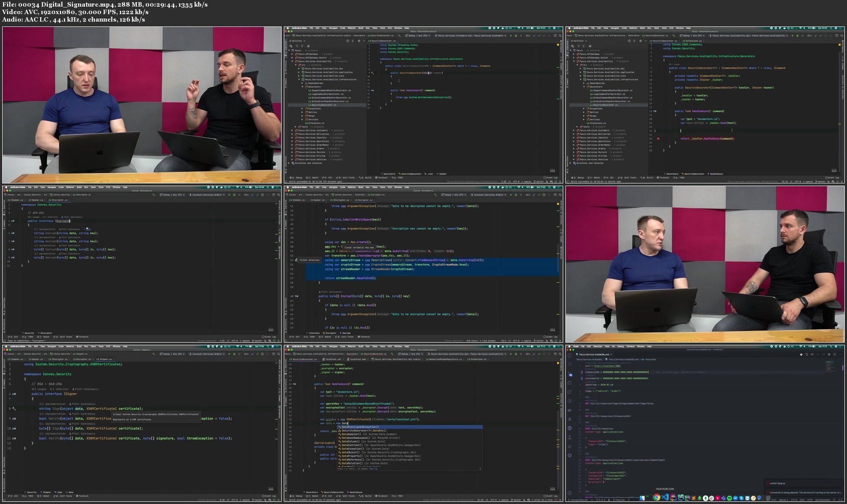Click Navigate menu in the frame with empty SecurityDecorator constructor
The height and width of the screenshot is (504, 847).
pyautogui.click(x=333, y=28)
